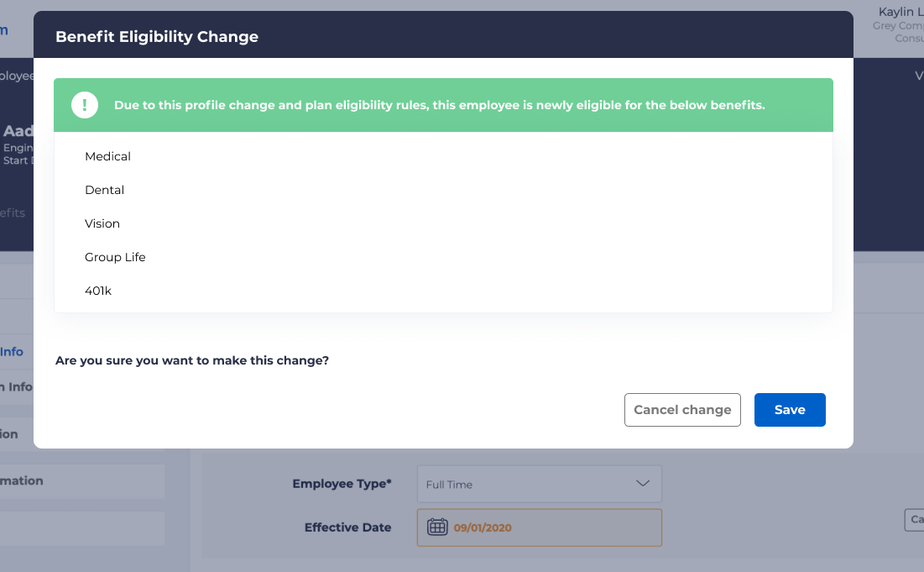Switch to the partially hidden Benefits tab
This screenshot has width=924, height=572.
click(x=13, y=213)
